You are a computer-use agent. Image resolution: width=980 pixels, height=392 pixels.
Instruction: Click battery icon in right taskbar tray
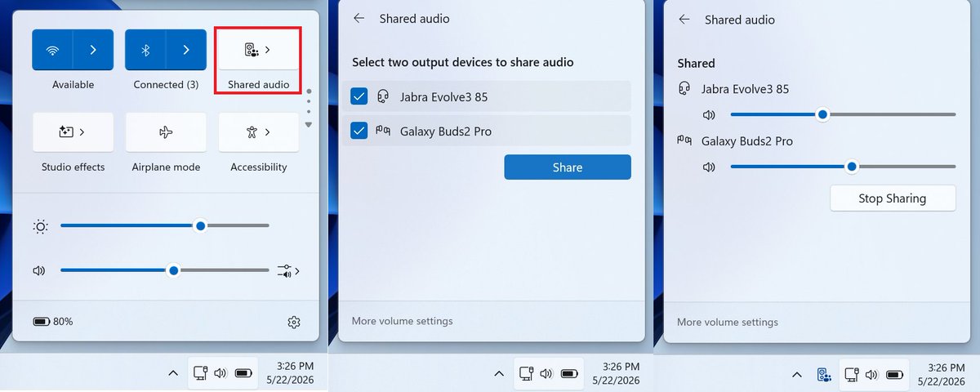(895, 373)
